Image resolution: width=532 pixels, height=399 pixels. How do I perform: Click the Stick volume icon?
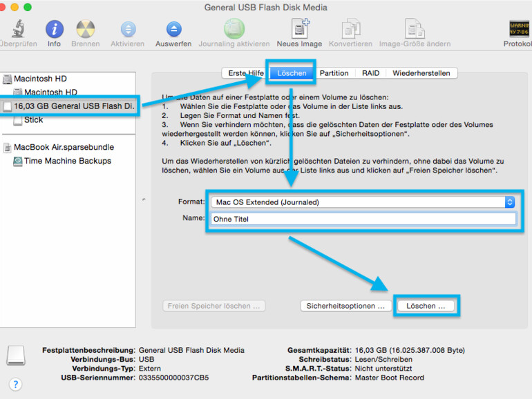coord(18,120)
